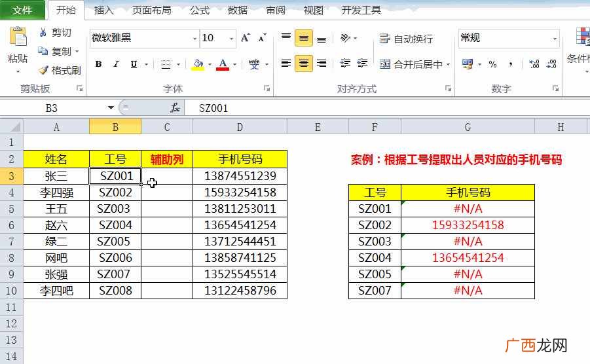The image size is (590, 364).
Task: Increase decimal places
Action: pos(534,64)
